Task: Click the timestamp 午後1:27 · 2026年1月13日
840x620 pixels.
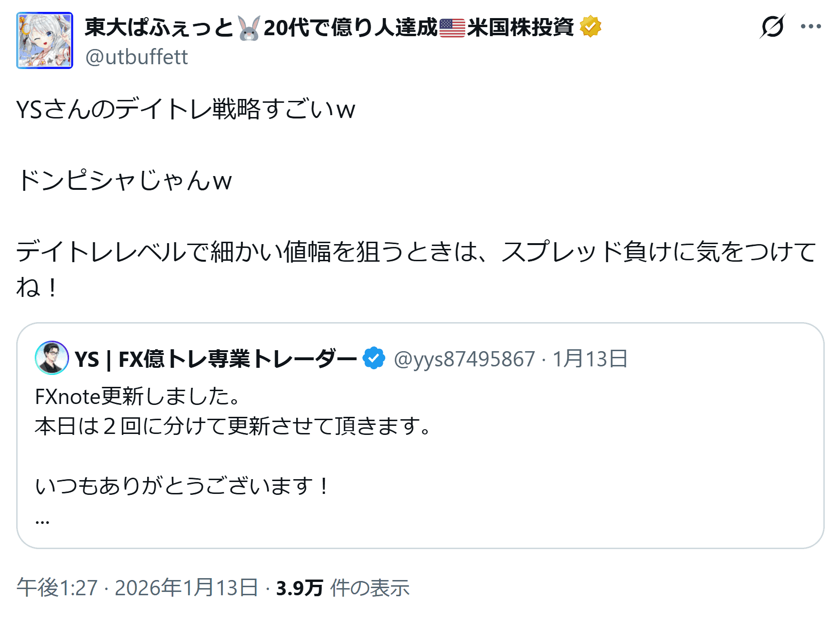Action: click(138, 588)
